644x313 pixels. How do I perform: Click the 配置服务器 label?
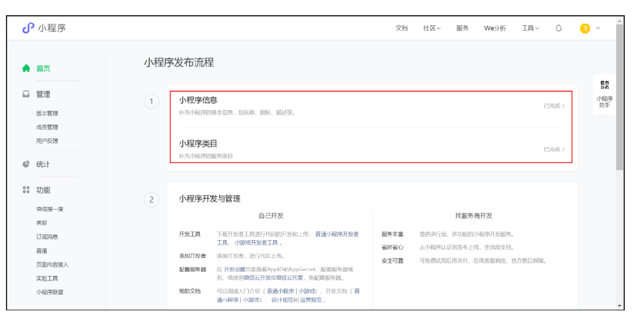click(x=193, y=269)
